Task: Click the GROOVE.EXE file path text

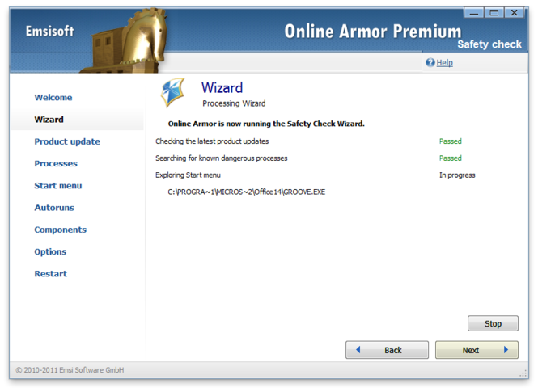Action: click(247, 192)
